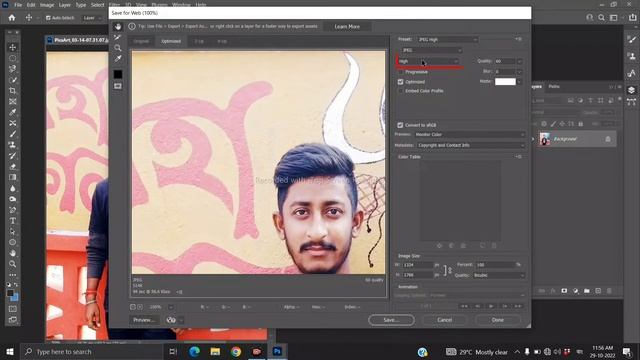
Task: Select the Crop tool in left toolbar
Action: click(13, 91)
